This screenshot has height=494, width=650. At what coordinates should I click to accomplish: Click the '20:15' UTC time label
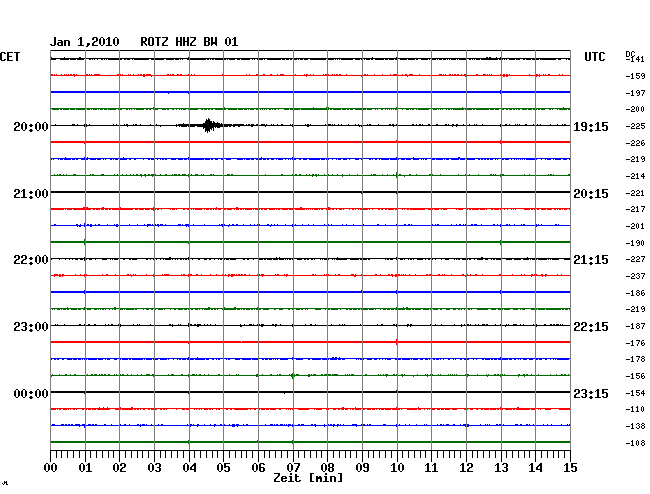[591, 194]
